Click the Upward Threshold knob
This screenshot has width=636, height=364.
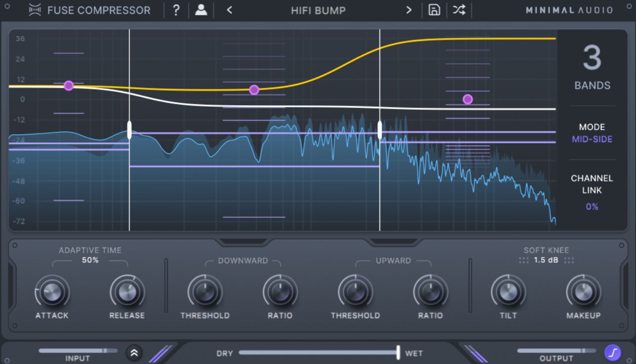355,292
